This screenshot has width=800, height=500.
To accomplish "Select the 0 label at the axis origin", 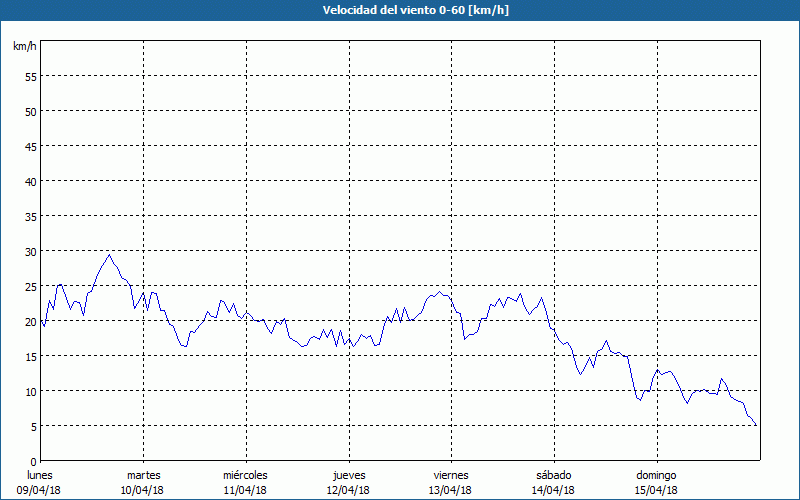I will pos(33,461).
